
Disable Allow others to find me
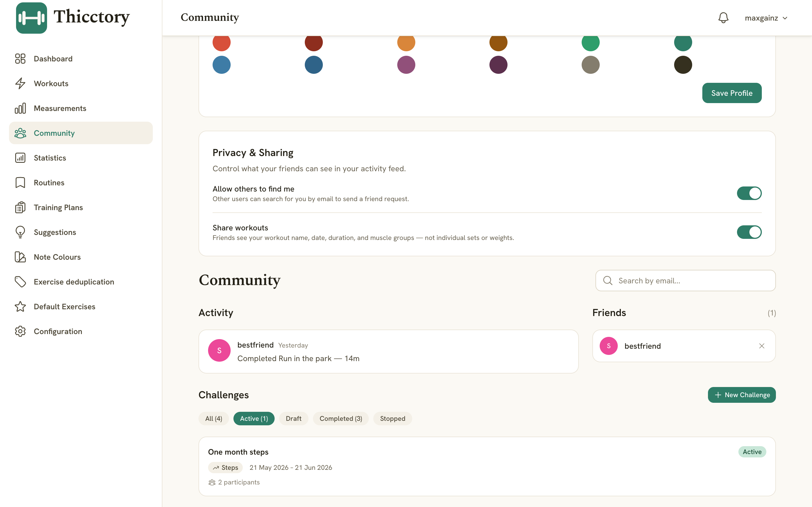(749, 193)
